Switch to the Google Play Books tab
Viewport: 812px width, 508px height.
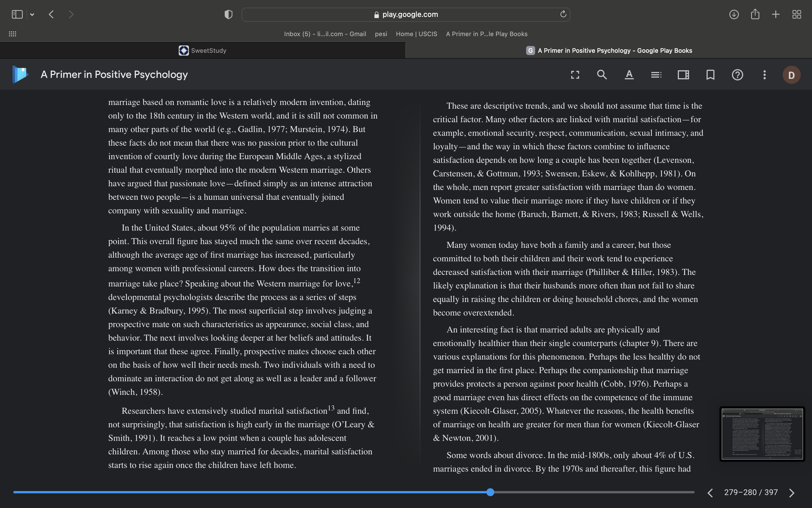pos(609,51)
